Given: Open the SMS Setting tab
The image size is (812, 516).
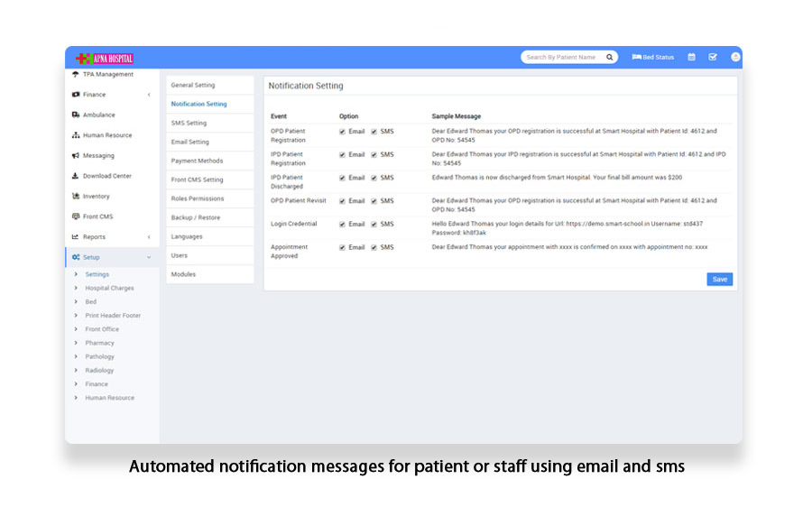Looking at the screenshot, I should pyautogui.click(x=210, y=123).
